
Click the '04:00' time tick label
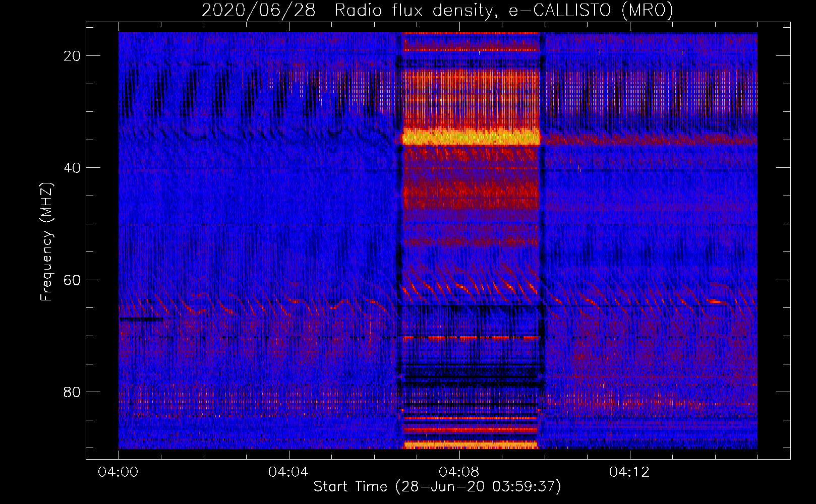click(x=119, y=472)
